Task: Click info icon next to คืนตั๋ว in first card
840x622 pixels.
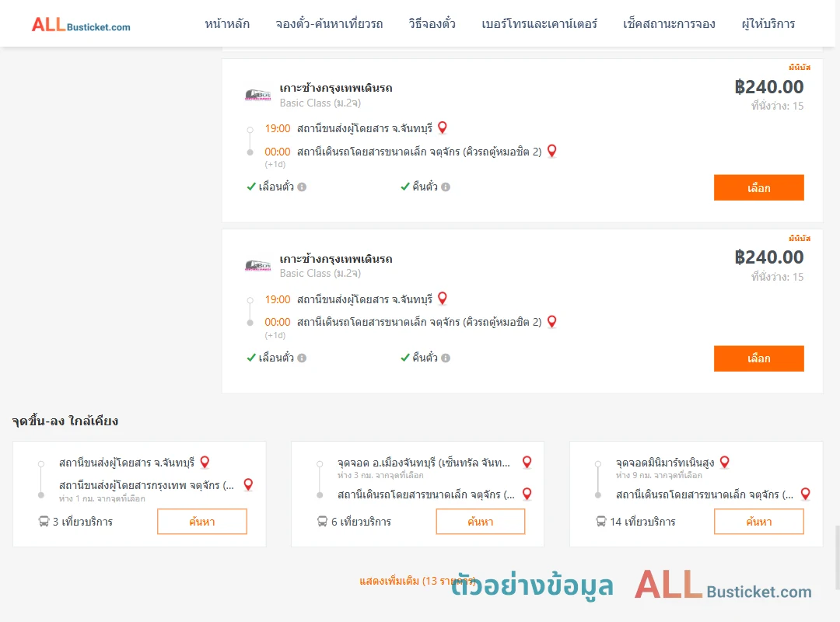Action: point(446,187)
